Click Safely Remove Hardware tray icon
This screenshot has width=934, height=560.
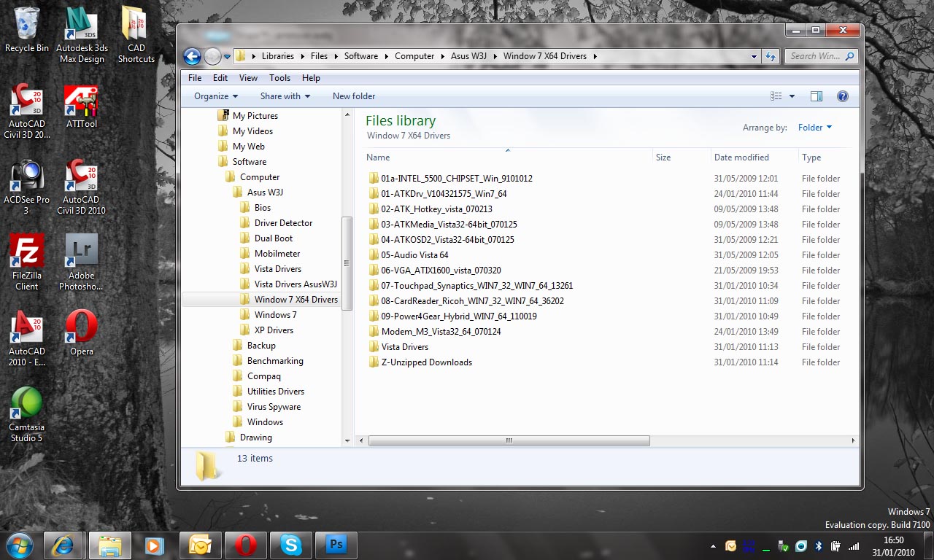pos(783,545)
